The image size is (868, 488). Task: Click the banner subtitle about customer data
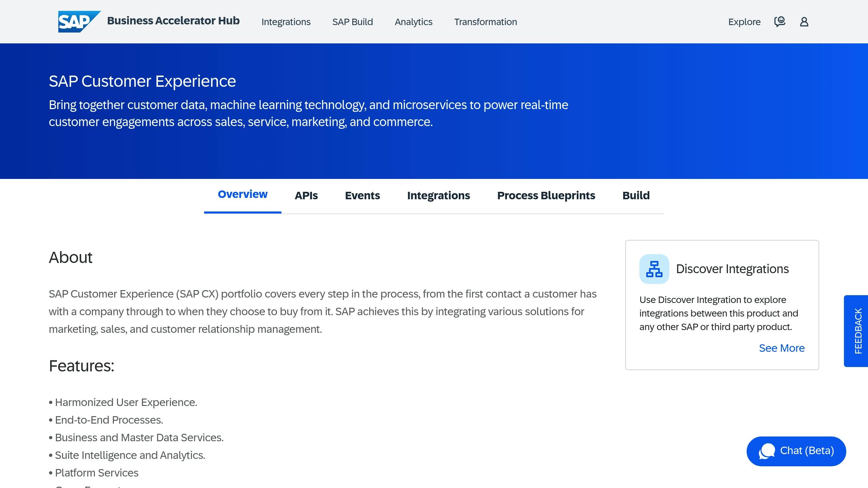click(x=309, y=113)
